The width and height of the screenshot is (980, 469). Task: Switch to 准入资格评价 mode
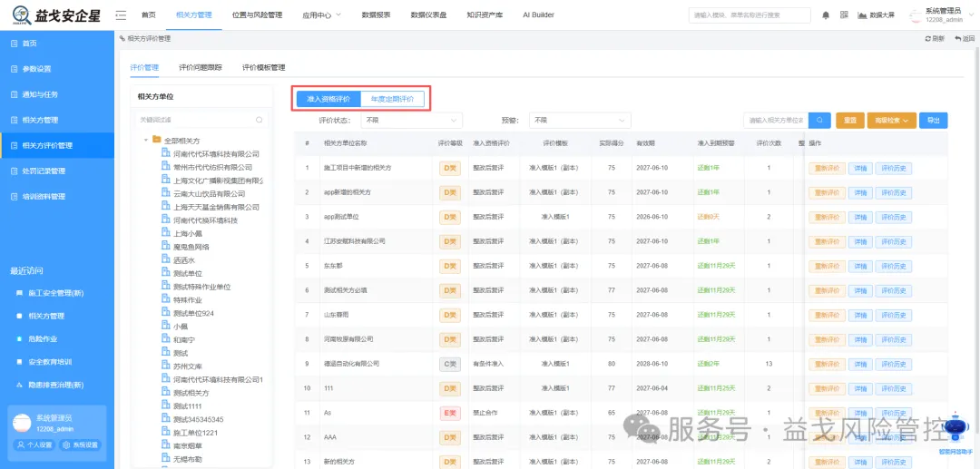328,99
